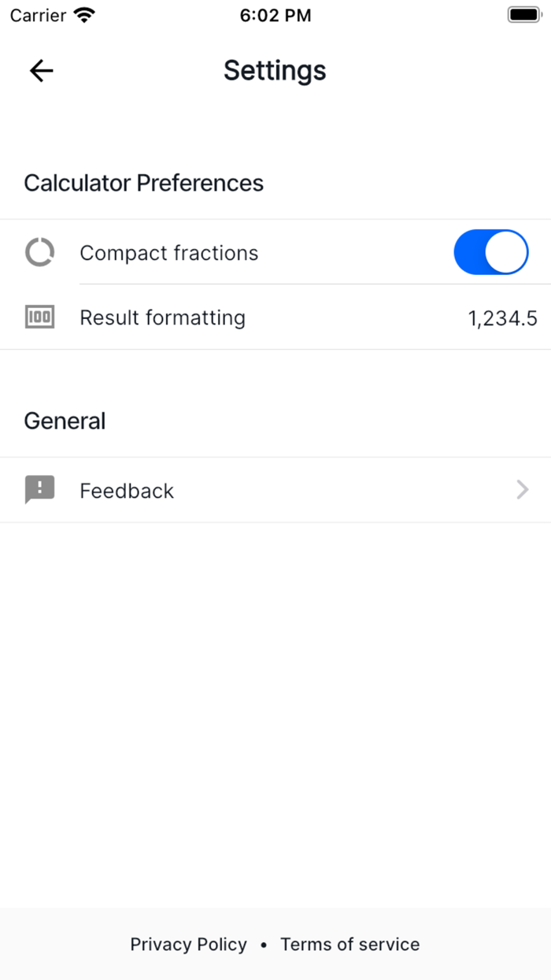Viewport: 551px width, 980px height.
Task: Open the Privacy Policy
Action: [x=188, y=944]
